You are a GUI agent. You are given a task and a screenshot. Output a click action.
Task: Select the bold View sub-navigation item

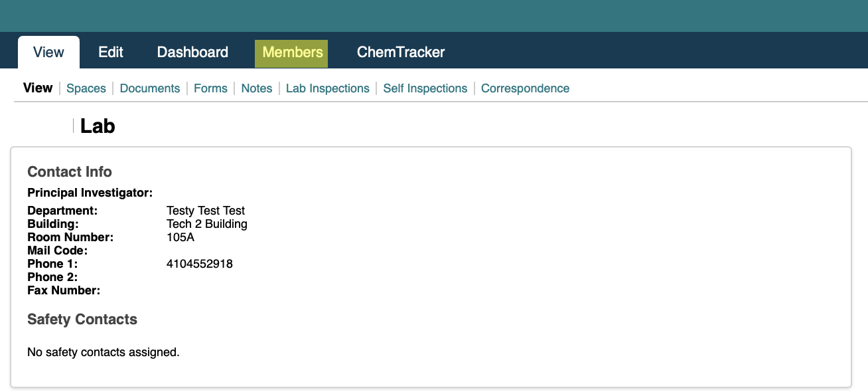pyautogui.click(x=38, y=88)
